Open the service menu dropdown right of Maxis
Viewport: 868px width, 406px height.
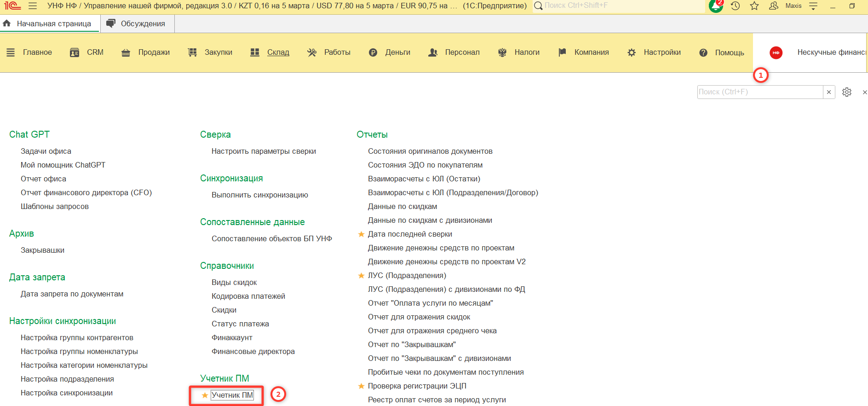tap(813, 6)
